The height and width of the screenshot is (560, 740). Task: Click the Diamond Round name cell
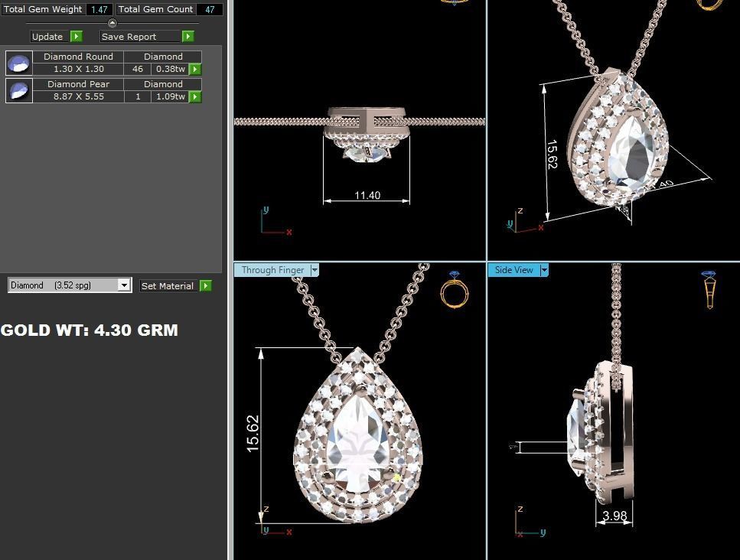78,57
